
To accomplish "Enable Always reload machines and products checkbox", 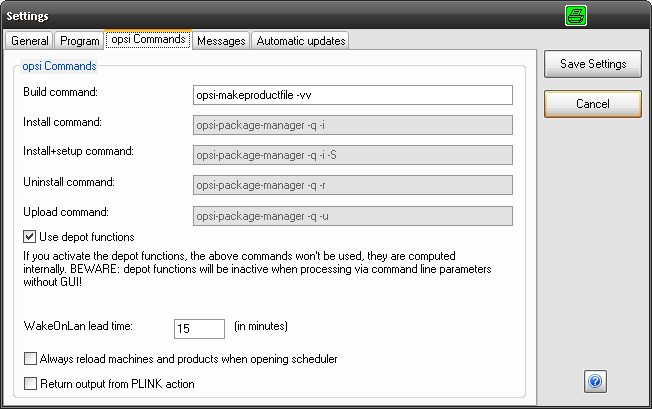I will [x=30, y=359].
